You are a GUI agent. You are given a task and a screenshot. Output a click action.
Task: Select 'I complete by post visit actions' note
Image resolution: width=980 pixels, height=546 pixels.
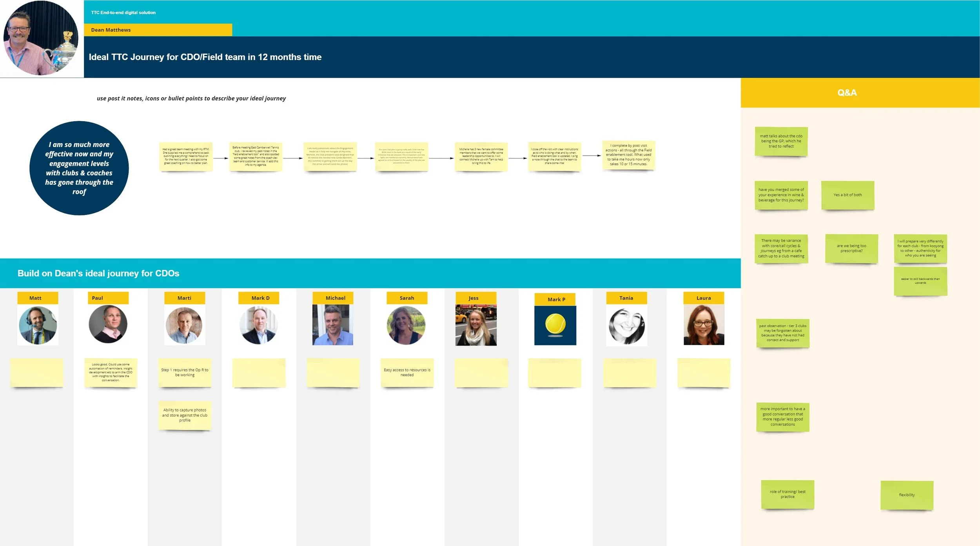pos(628,155)
